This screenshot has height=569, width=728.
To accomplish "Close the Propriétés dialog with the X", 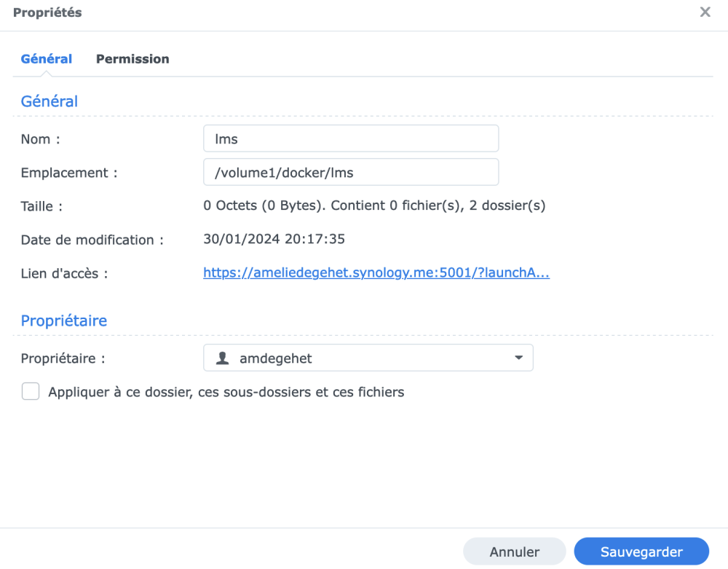I will pyautogui.click(x=705, y=12).
